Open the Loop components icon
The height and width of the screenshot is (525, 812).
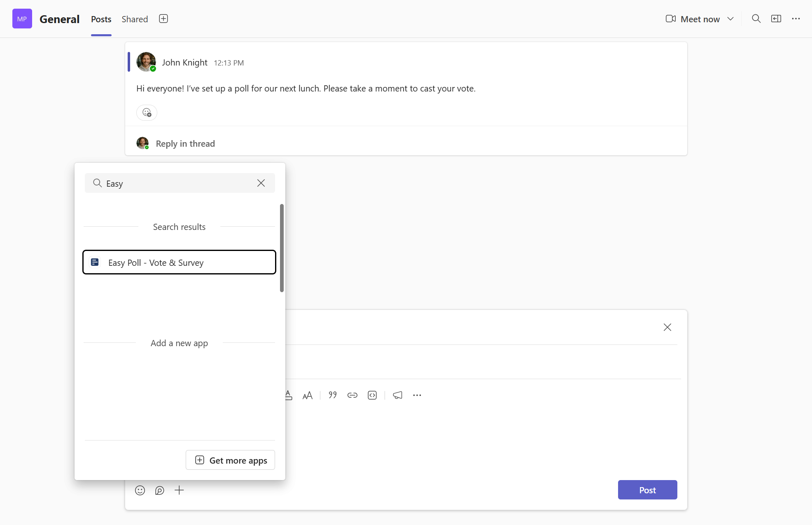(160, 490)
